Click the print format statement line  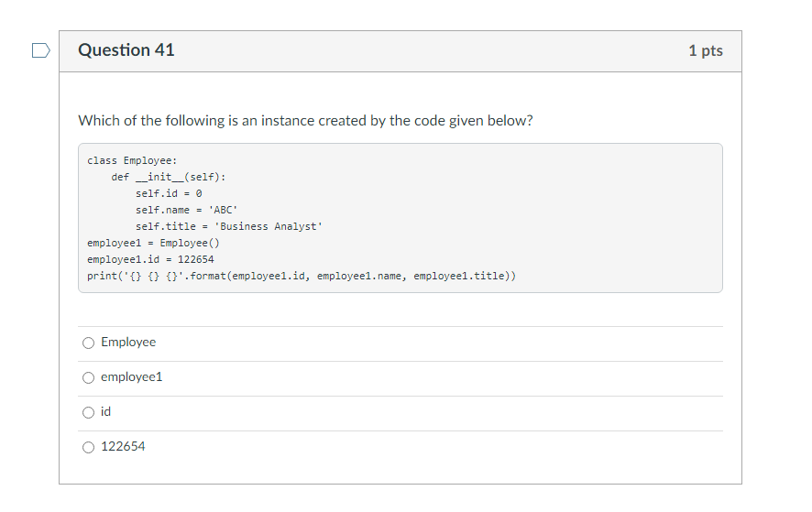tap(301, 276)
